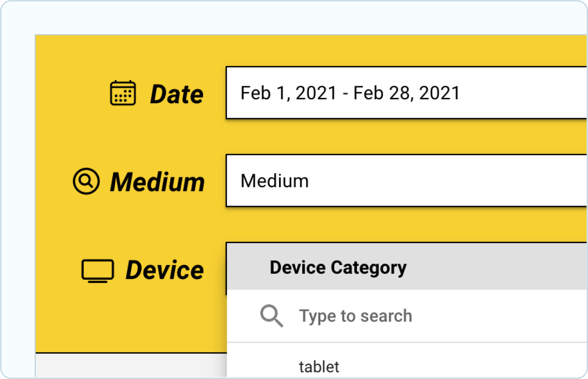This screenshot has height=379, width=588.
Task: Focus the Type to search field
Action: [407, 316]
